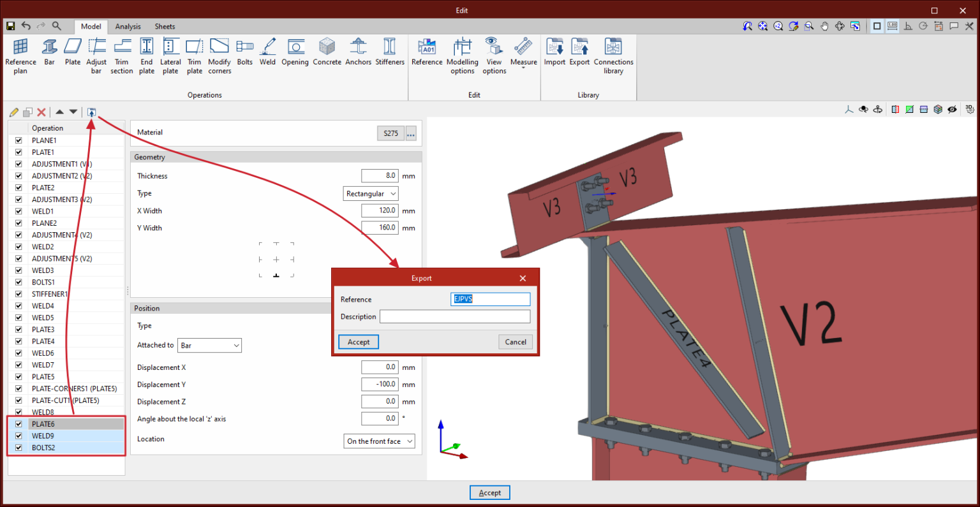980x507 pixels.
Task: Click the export-to-library icon above operation list
Action: [x=92, y=112]
